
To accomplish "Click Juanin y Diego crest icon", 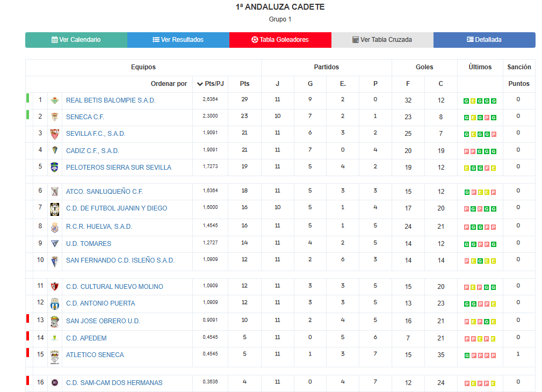I will tap(55, 209).
